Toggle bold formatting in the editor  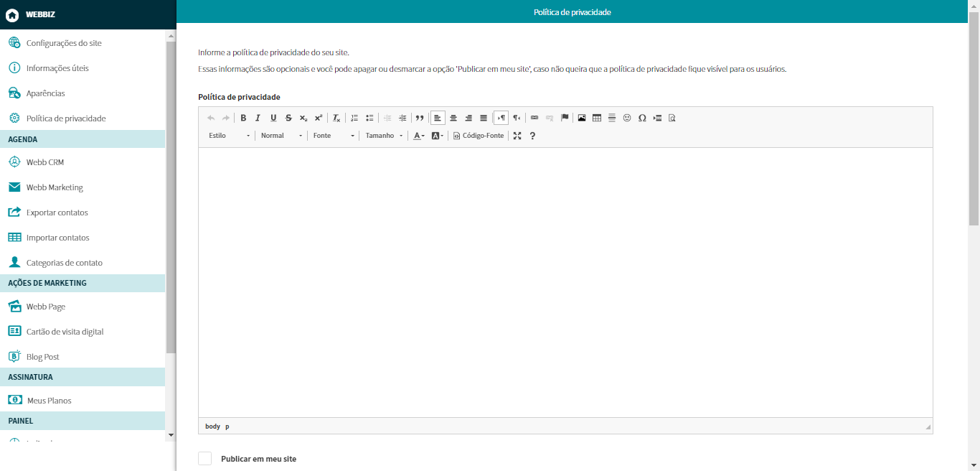243,118
